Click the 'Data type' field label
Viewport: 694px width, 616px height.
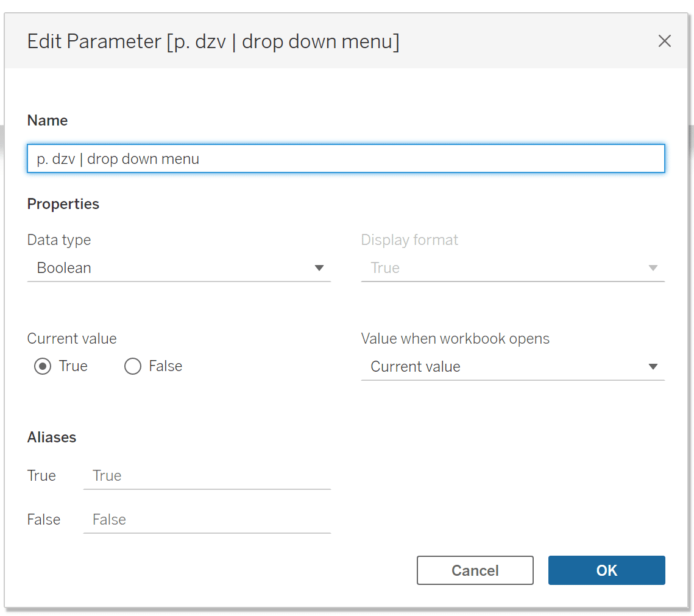click(x=59, y=240)
